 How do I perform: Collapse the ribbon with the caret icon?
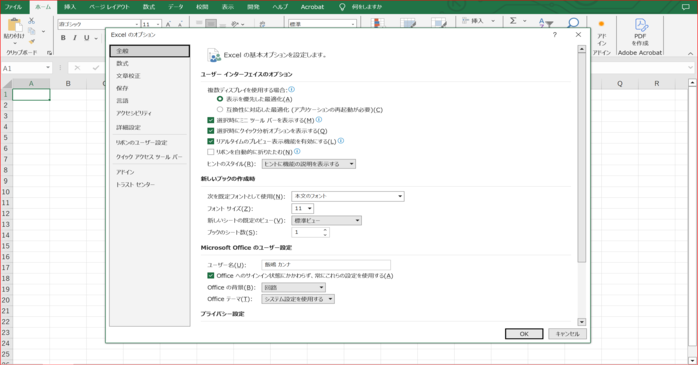click(x=690, y=53)
